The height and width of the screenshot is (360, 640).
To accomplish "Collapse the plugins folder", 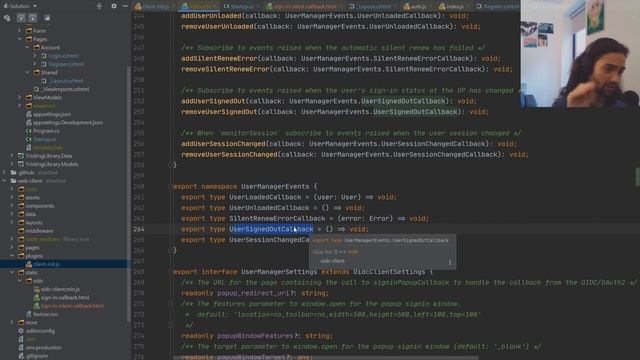I will [11, 256].
